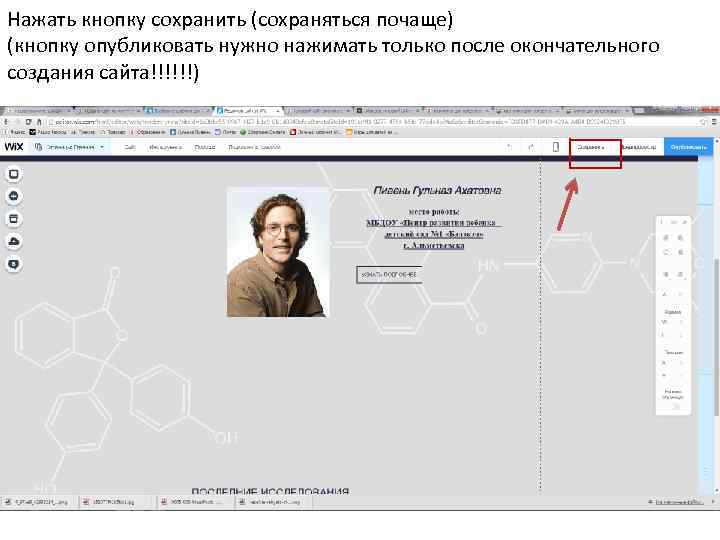Open the Blog icon at the bottom of the left sidebar
This screenshot has width=720, height=540.
(14, 264)
